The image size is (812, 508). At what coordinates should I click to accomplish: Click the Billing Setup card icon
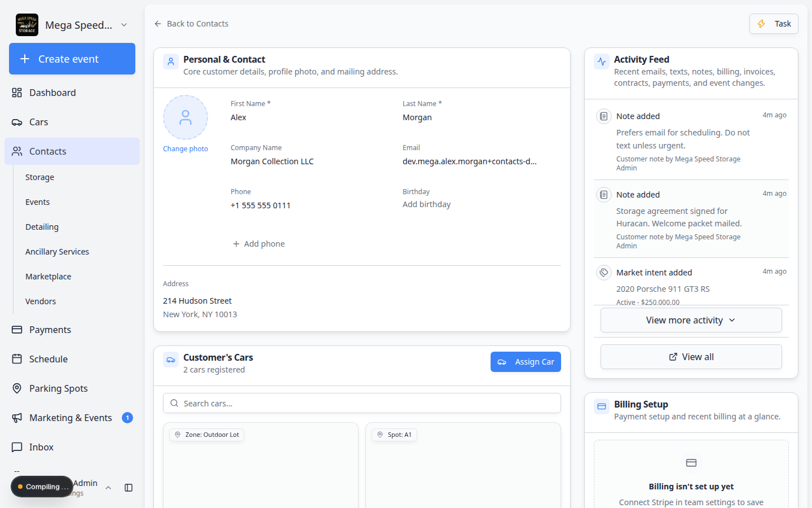pos(602,406)
